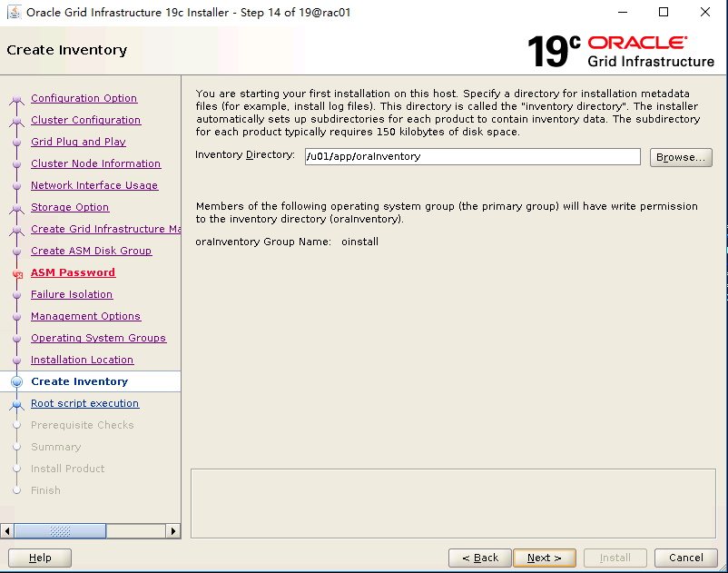Click the step bullet beside Installation Location
The width and height of the screenshot is (728, 573).
(16, 361)
